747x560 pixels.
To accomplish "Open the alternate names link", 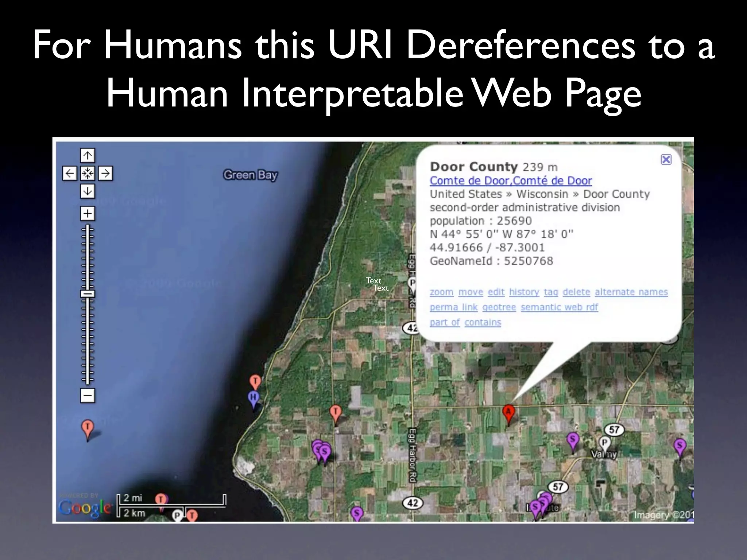I will coord(631,292).
